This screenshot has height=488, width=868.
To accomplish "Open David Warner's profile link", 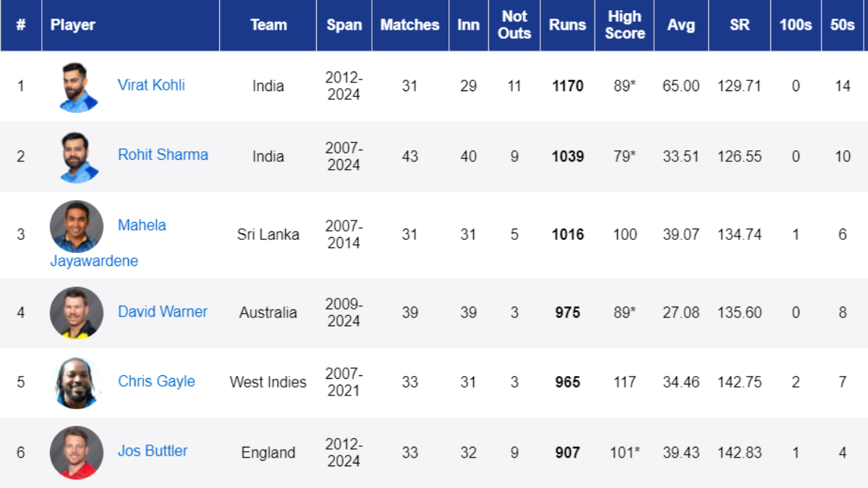I will pos(163,312).
